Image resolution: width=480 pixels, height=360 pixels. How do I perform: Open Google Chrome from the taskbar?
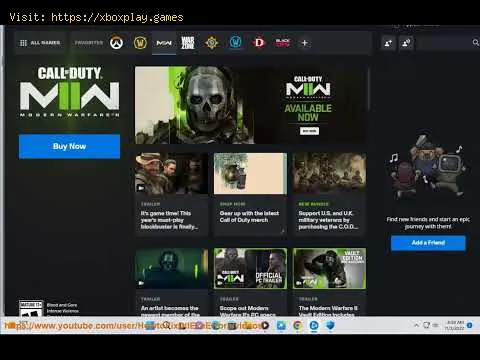(x=297, y=325)
